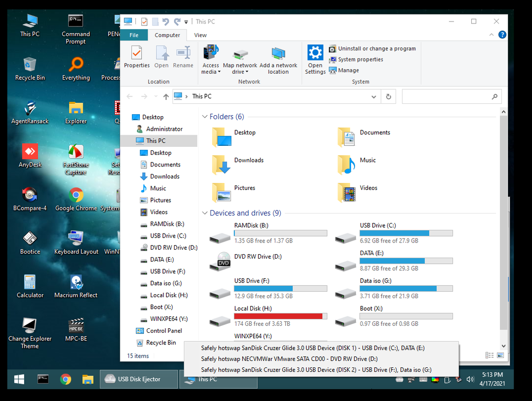The height and width of the screenshot is (401, 532).
Task: Click Uninstall or change a program
Action: click(x=372, y=49)
